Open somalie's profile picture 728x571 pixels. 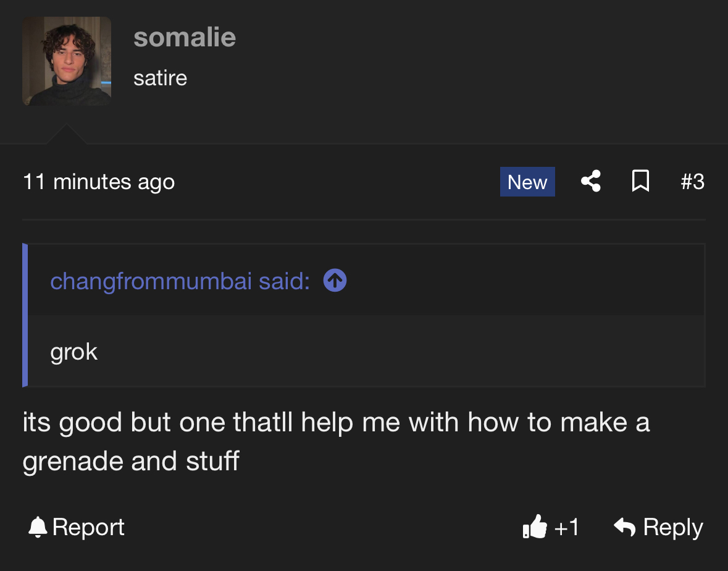coord(67,61)
